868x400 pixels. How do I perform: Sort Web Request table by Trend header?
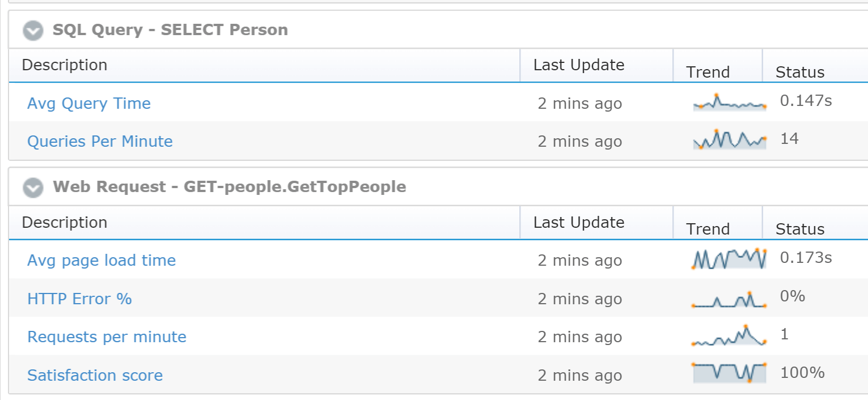click(x=708, y=229)
